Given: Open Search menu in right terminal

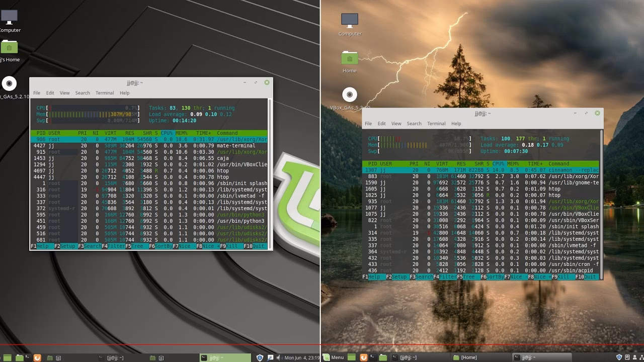Looking at the screenshot, I should (414, 124).
